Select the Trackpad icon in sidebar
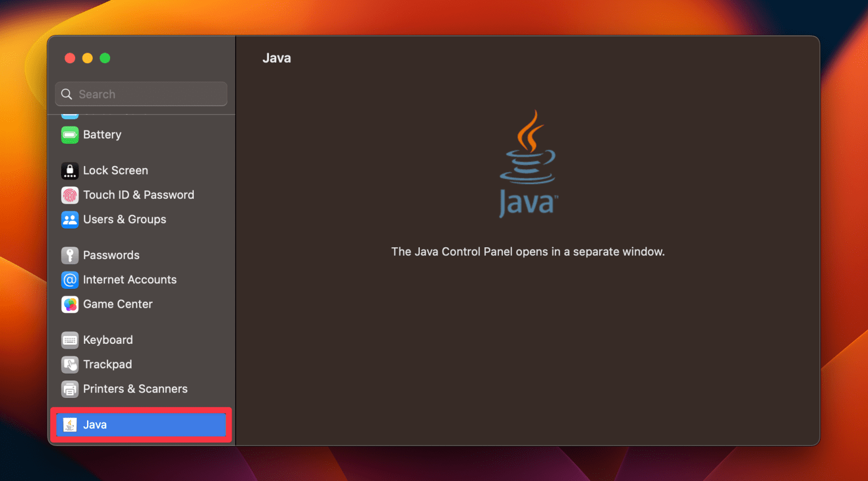The width and height of the screenshot is (868, 481). [x=69, y=365]
